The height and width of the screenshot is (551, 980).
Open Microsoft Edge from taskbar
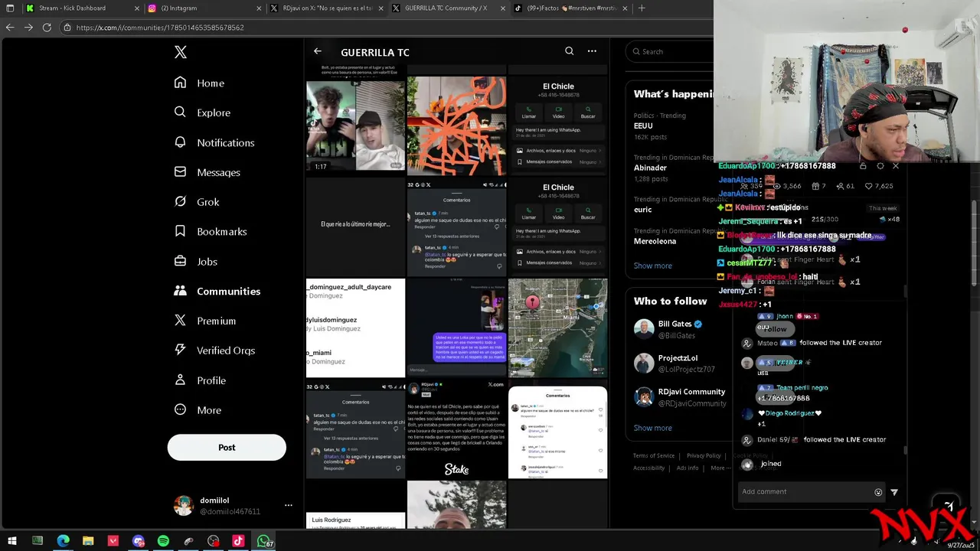pos(63,541)
